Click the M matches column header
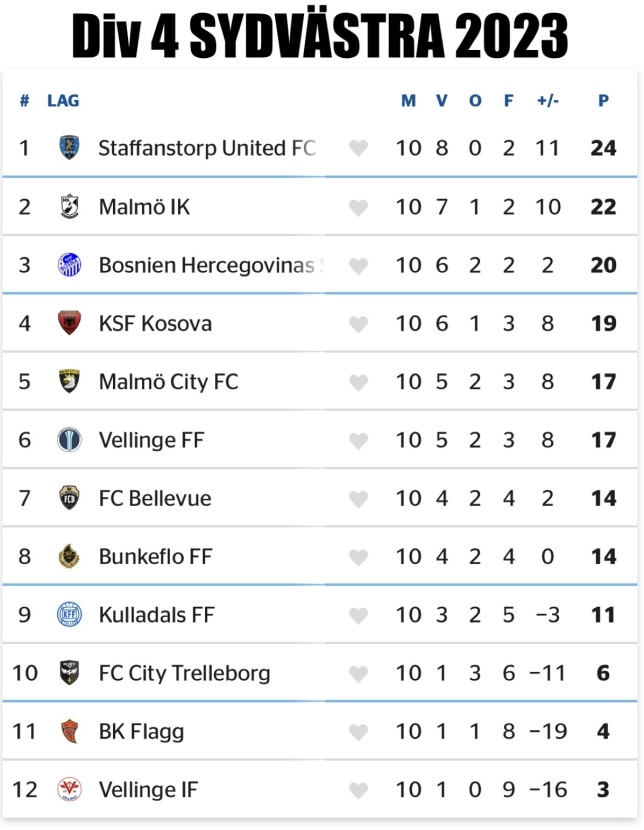This screenshot has width=644, height=830. click(409, 101)
